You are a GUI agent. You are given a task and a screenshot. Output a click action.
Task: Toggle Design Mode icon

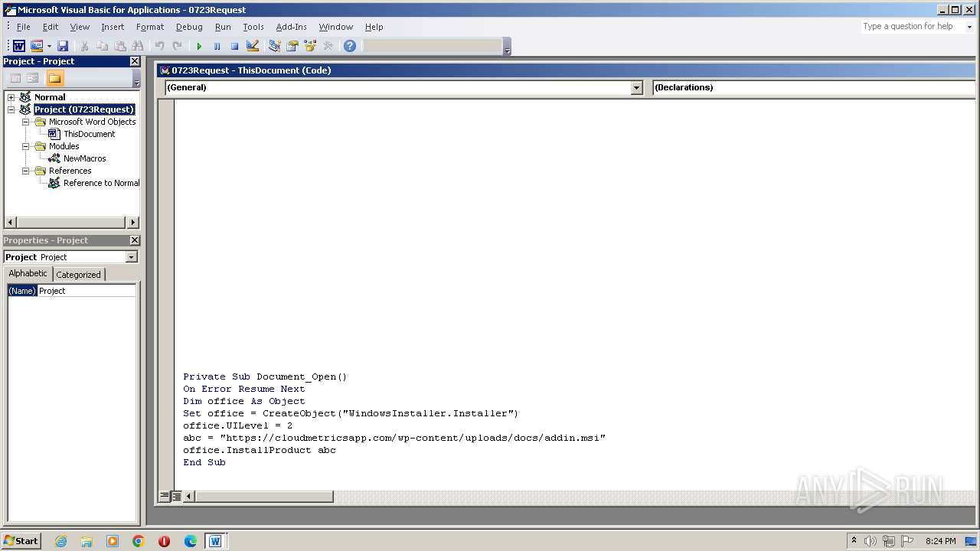[x=253, y=47]
